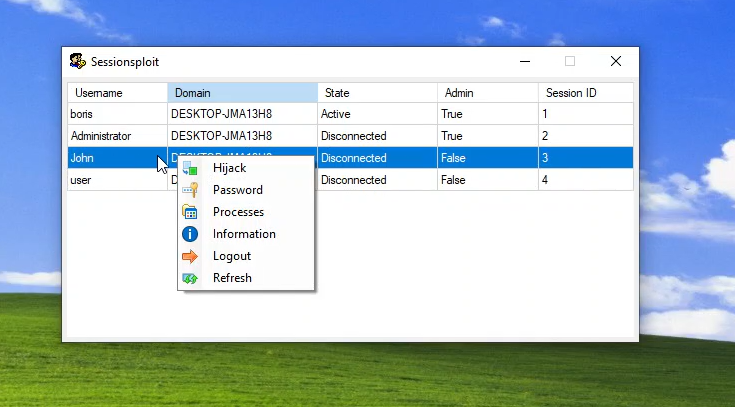Select the John username cell

pyautogui.click(x=118, y=158)
